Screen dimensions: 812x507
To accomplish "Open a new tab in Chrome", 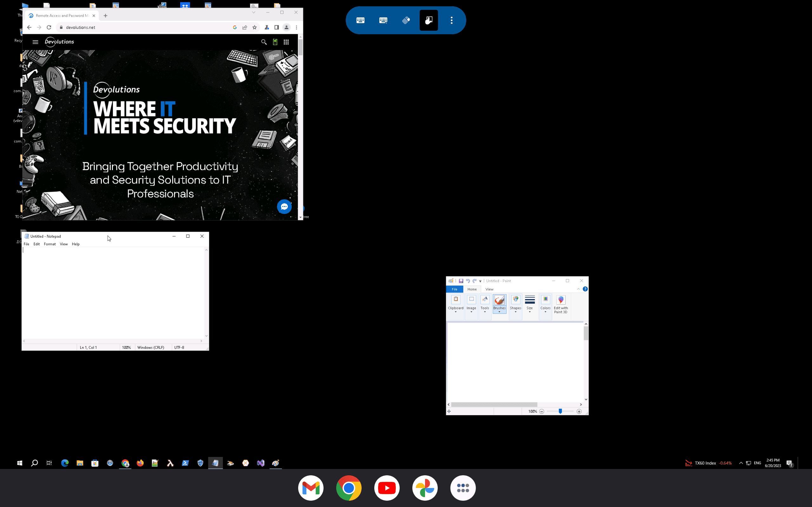I will click(105, 16).
